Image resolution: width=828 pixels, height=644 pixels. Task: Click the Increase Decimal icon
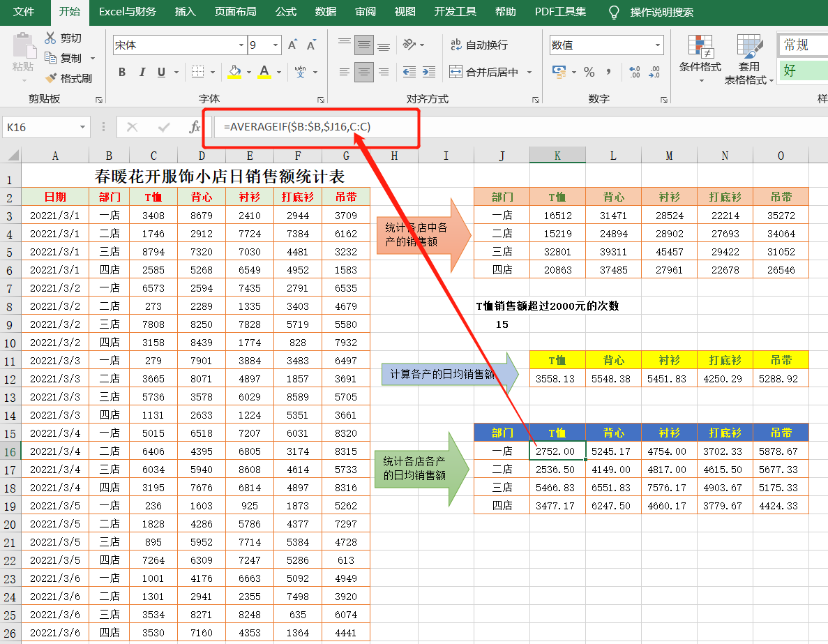634,72
